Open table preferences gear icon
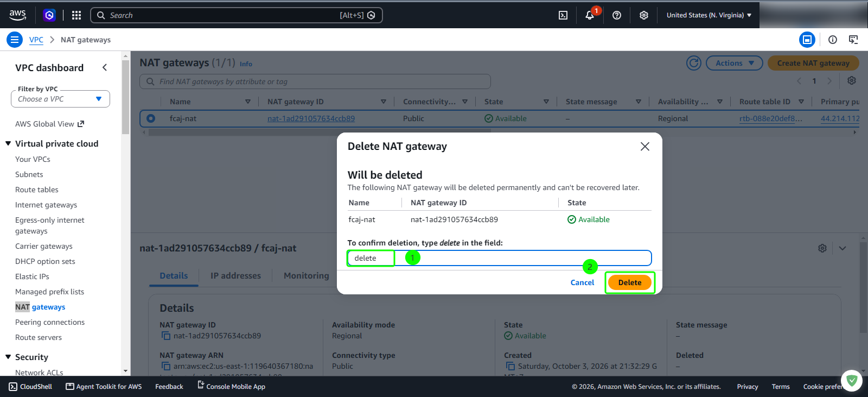868x397 pixels. click(x=852, y=80)
